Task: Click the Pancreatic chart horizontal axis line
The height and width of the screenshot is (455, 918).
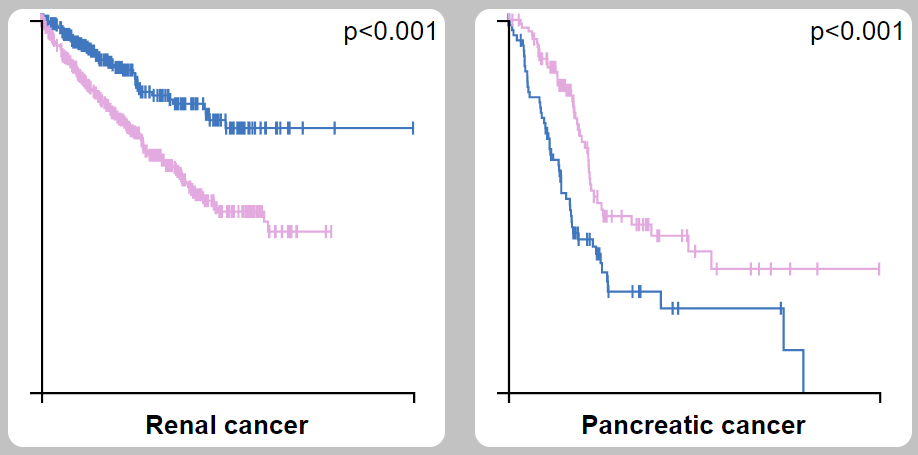Action: pos(694,393)
